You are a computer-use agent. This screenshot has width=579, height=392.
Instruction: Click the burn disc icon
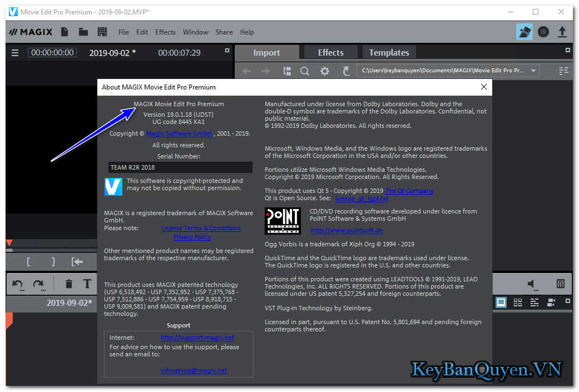coord(543,32)
